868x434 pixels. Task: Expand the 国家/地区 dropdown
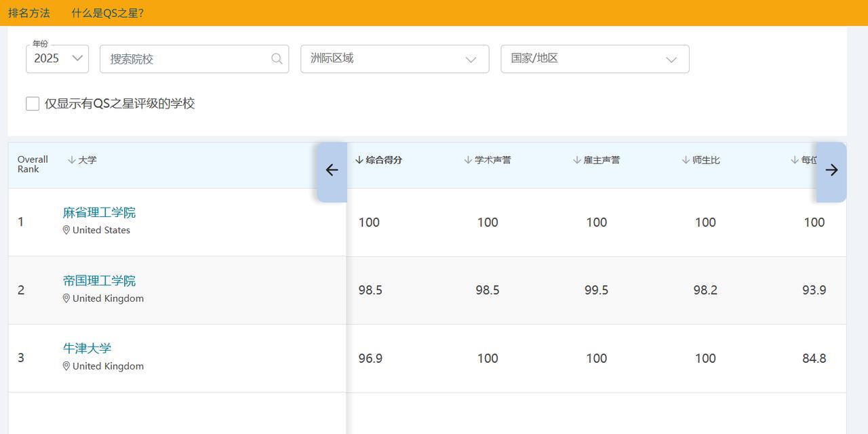(x=595, y=59)
